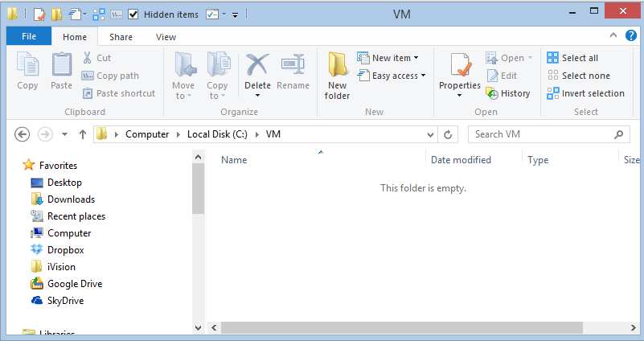644x341 pixels.
Task: Go up one folder level arrow
Action: pos(83,134)
